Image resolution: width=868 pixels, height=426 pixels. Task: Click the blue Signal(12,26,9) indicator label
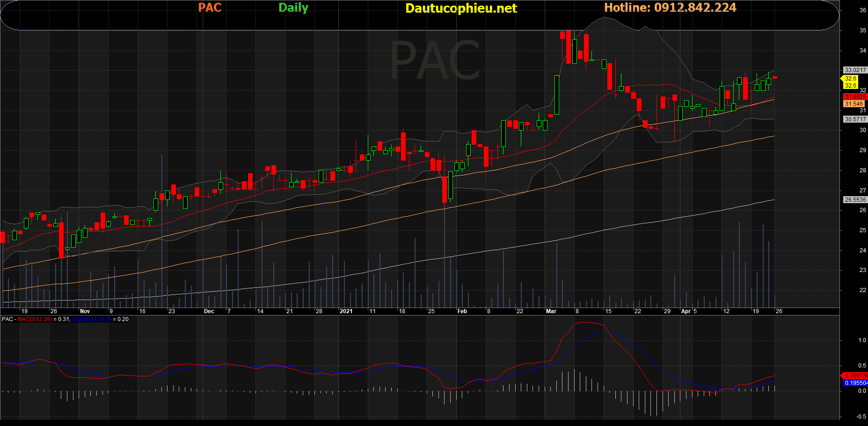pos(92,319)
